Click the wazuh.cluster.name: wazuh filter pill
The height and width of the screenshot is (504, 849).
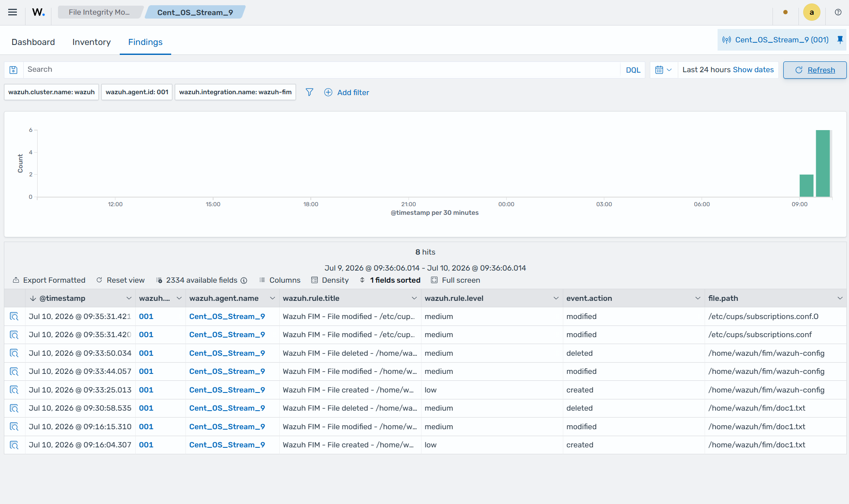(x=51, y=92)
